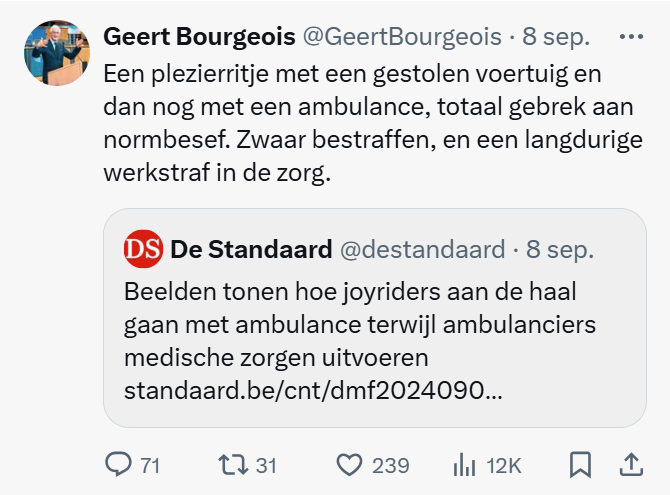Viewport: 670px width, 495px height.
Task: Open the share tweet icon
Action: 631,464
